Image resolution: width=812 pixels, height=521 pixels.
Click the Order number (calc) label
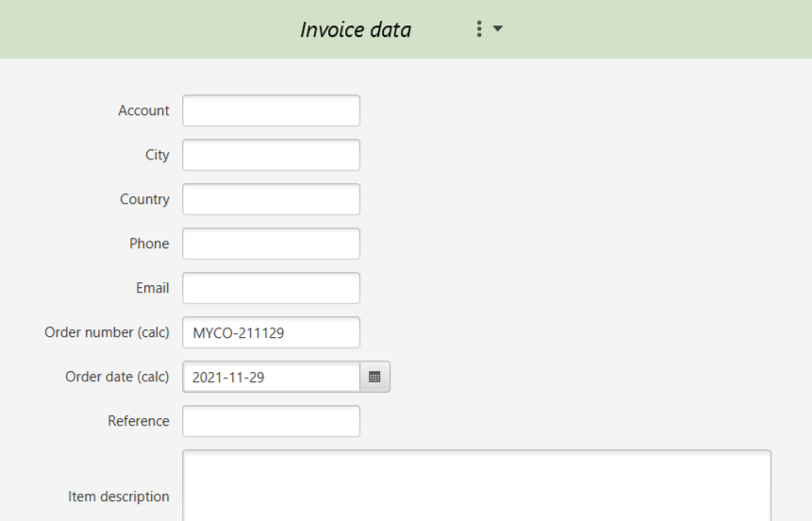(107, 332)
